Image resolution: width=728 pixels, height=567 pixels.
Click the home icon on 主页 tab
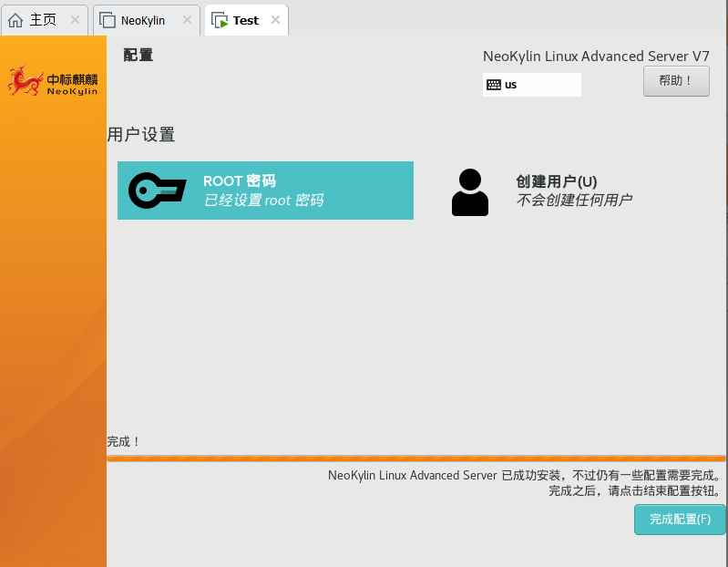click(15, 20)
